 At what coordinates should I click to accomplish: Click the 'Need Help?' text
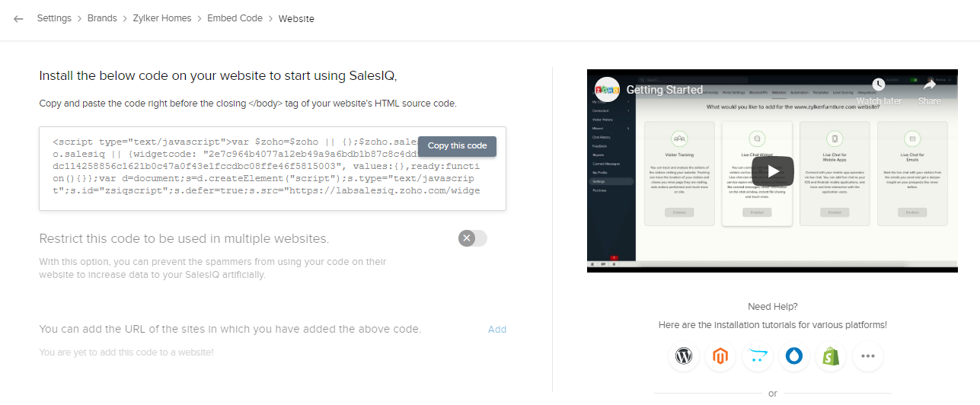(x=773, y=307)
